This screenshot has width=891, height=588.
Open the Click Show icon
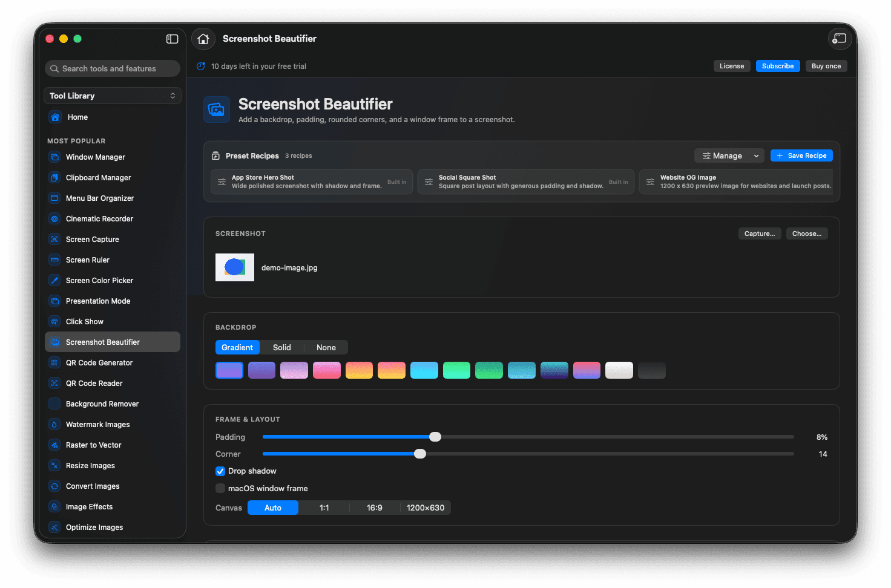click(x=54, y=322)
